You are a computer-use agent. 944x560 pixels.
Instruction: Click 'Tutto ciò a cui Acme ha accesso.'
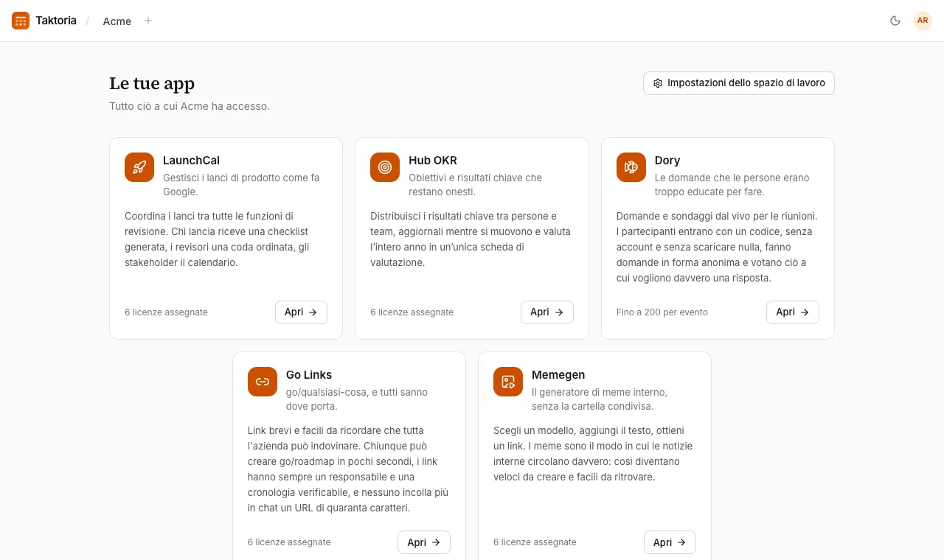pyautogui.click(x=190, y=106)
